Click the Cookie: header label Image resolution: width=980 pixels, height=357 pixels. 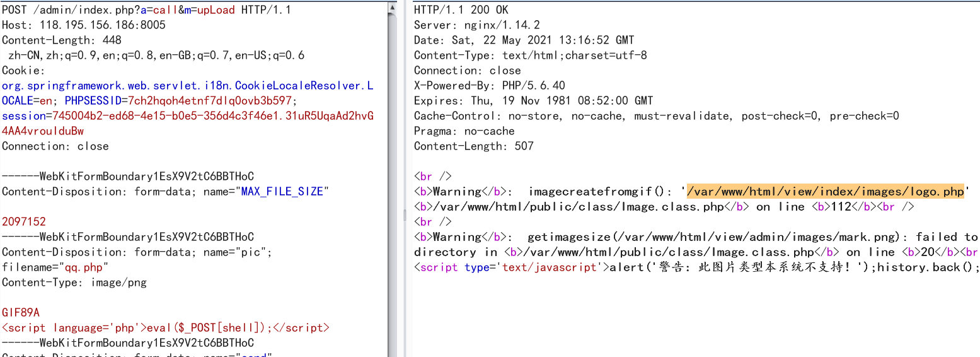(23, 71)
